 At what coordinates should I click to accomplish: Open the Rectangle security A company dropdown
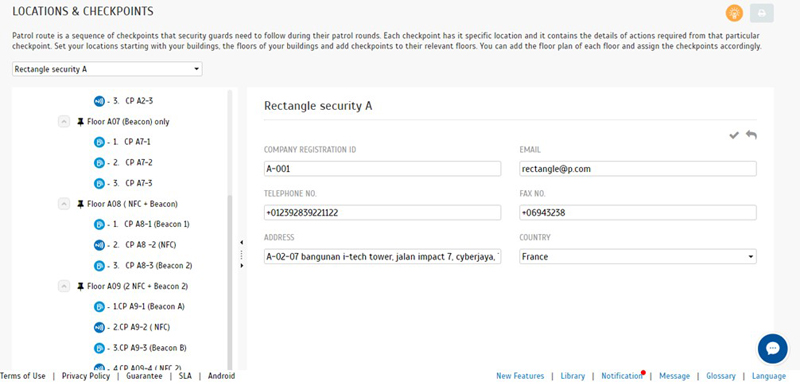(107, 69)
